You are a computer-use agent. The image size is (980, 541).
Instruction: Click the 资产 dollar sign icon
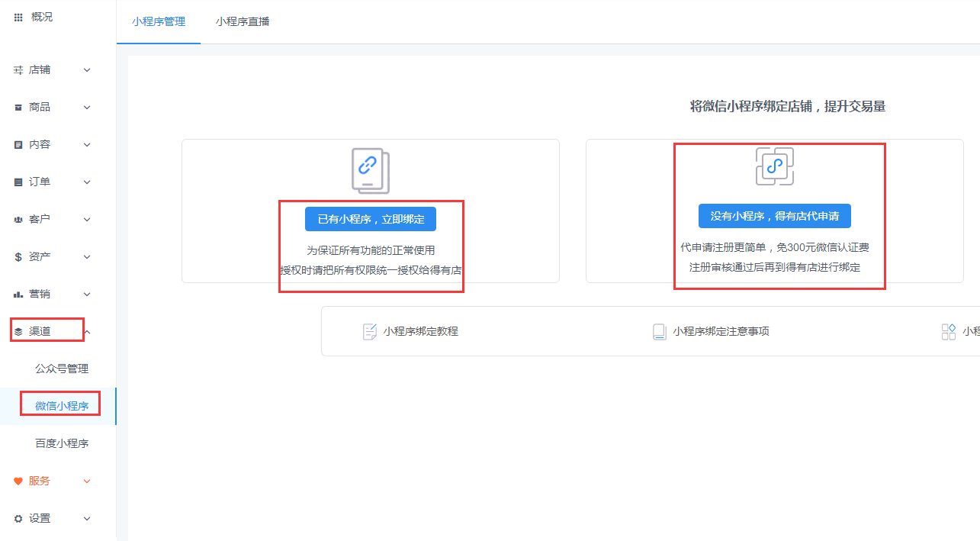pos(18,257)
